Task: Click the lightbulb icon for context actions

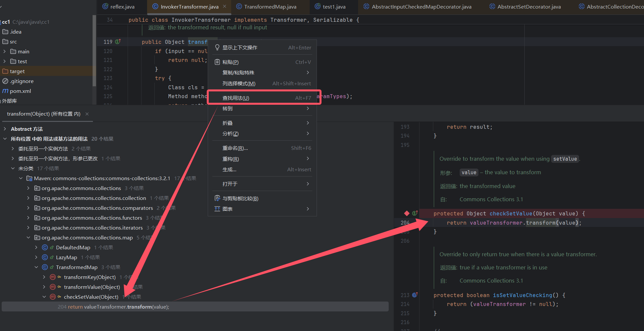Action: 217,47
